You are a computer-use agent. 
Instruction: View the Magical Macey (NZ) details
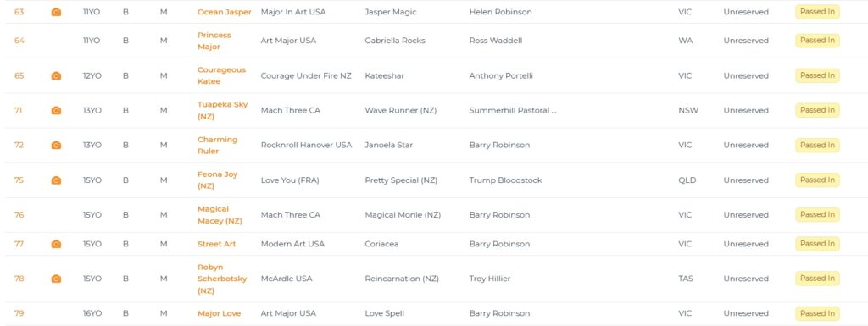[220, 215]
